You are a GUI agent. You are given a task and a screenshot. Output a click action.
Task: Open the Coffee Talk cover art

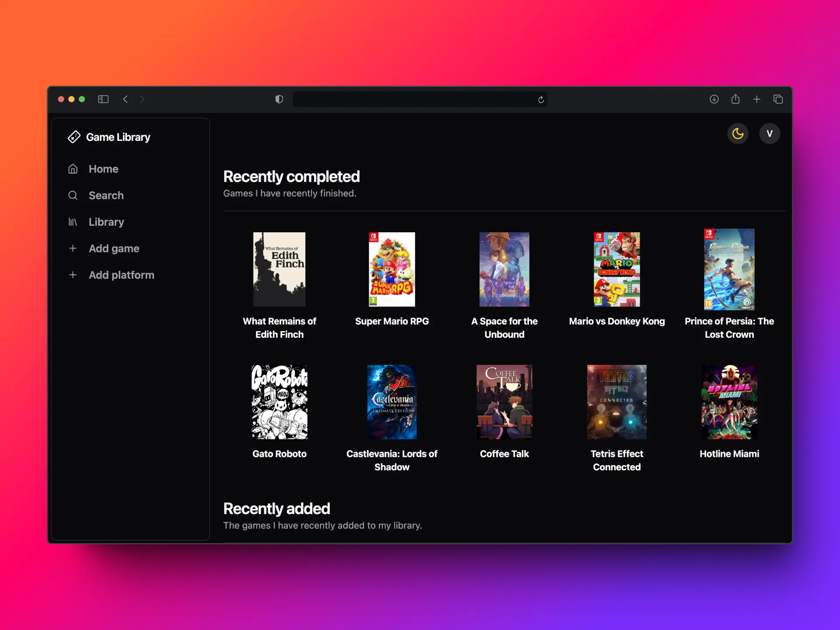click(504, 402)
